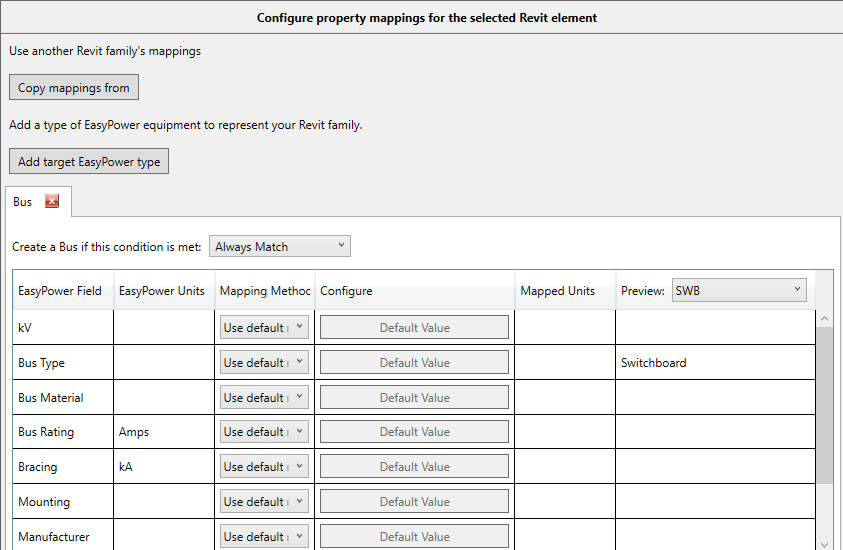This screenshot has width=843, height=550.
Task: Expand mapping method dropdown for Bus Type
Action: coord(264,363)
